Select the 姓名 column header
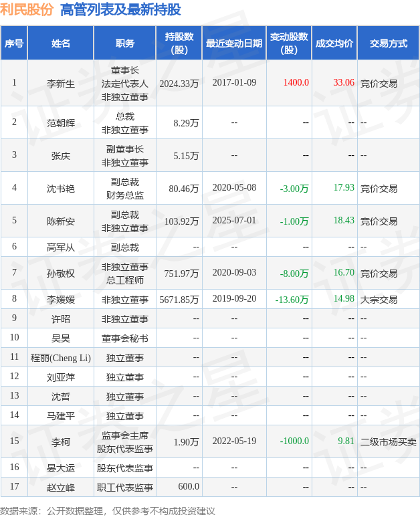Image resolution: width=420 pixels, height=517 pixels. (x=61, y=43)
